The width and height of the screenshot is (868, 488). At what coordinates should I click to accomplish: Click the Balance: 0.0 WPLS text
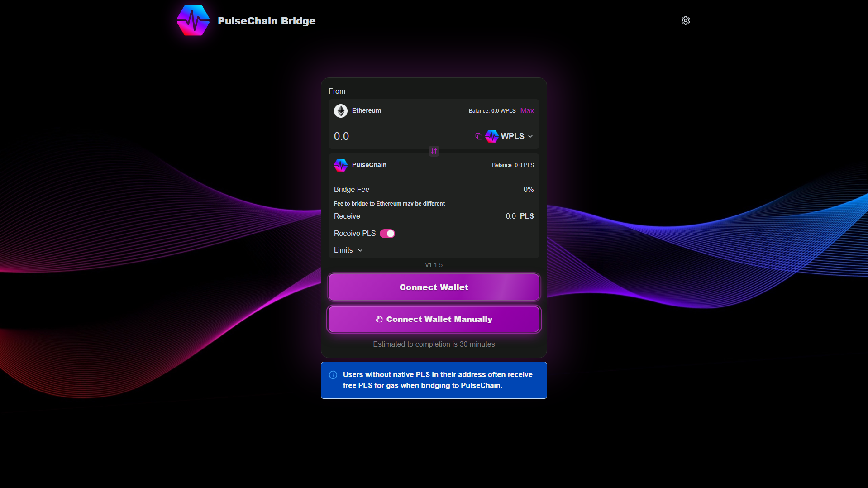pos(492,111)
